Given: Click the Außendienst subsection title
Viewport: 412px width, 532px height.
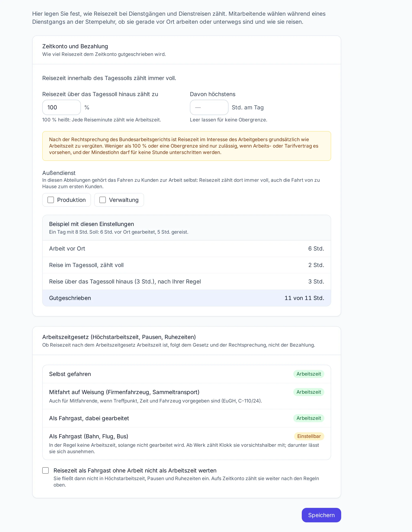Looking at the screenshot, I should 59,173.
